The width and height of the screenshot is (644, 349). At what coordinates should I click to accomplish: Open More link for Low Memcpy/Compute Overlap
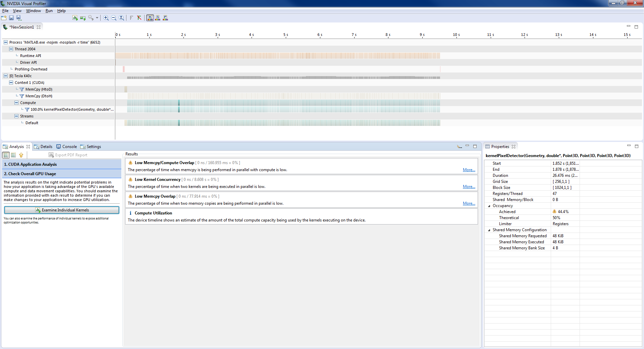click(469, 170)
